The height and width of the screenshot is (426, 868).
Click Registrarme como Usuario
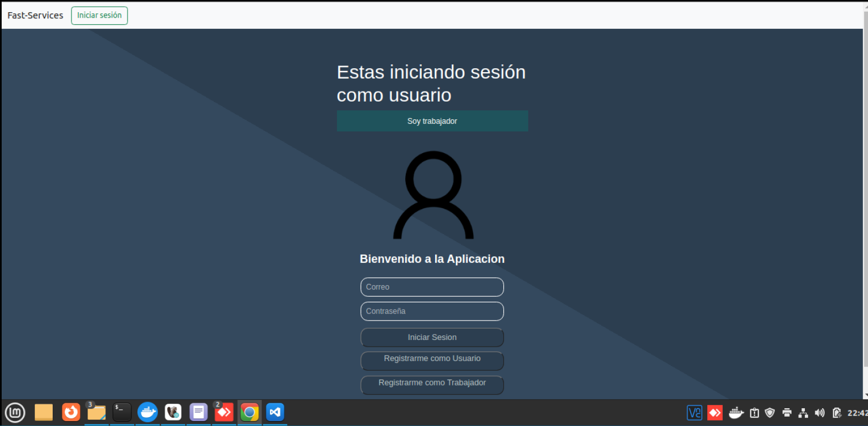(432, 361)
